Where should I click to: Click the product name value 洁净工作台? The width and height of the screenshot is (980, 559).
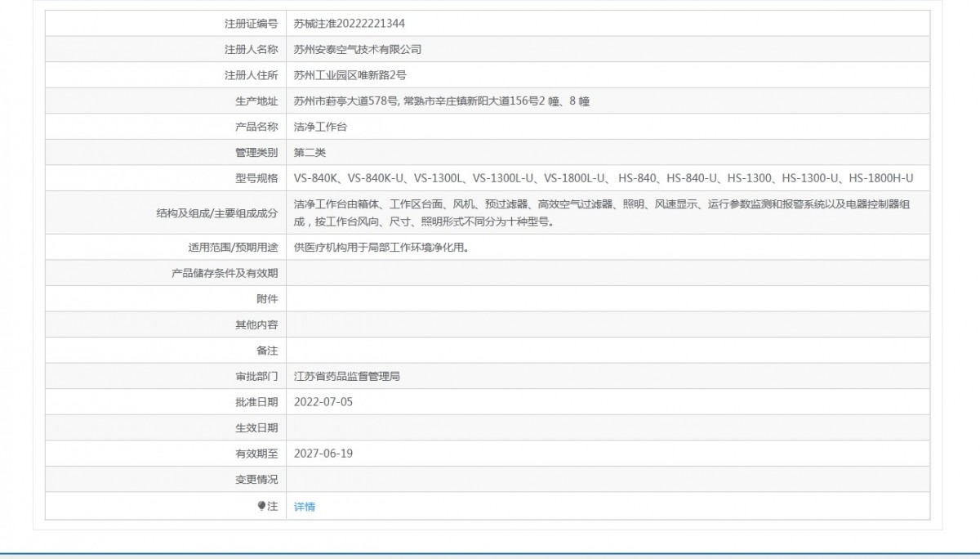320,127
